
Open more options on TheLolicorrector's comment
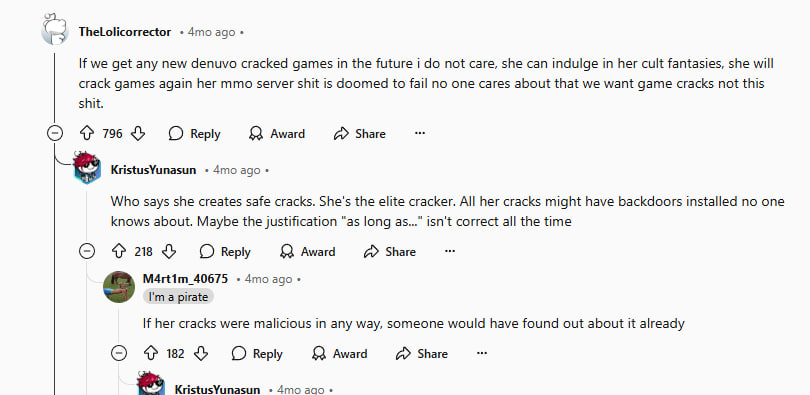click(420, 134)
